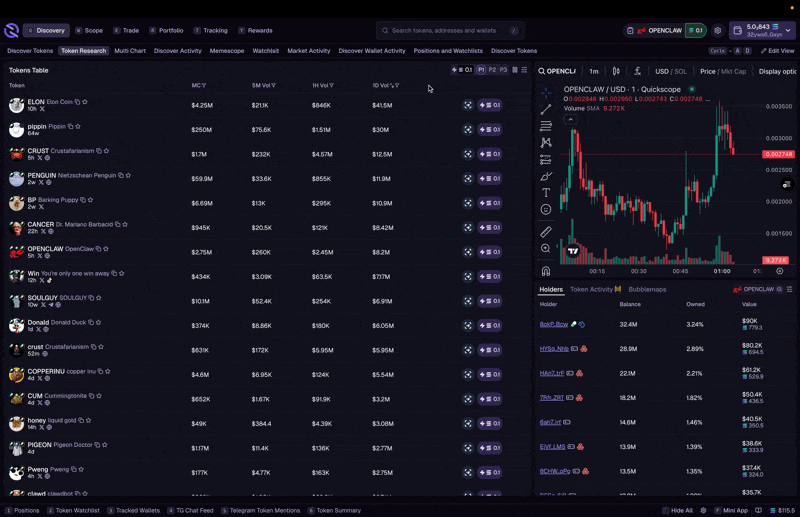Viewport: 800px width, 517px height.
Task: Open the Trade nav item
Action: pyautogui.click(x=126, y=31)
